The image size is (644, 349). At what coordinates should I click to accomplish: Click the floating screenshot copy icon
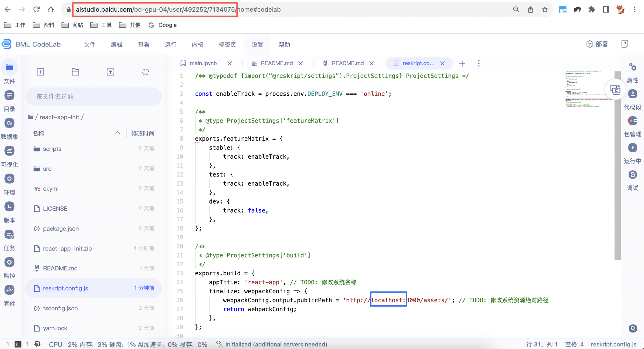pyautogui.click(x=615, y=90)
